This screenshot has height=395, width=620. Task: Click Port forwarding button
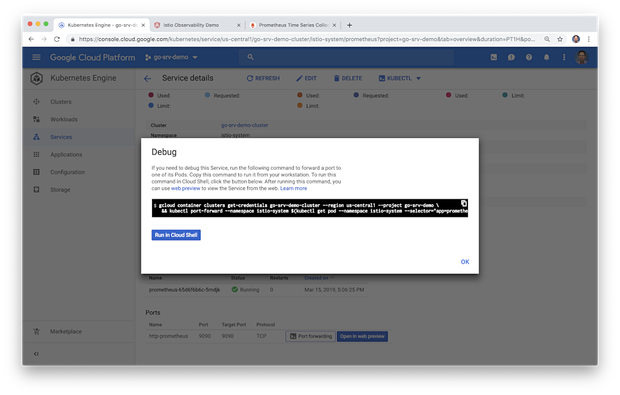[310, 336]
